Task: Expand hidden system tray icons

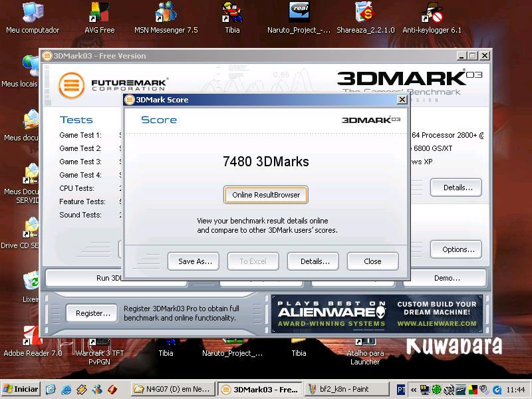Action: pyautogui.click(x=413, y=390)
